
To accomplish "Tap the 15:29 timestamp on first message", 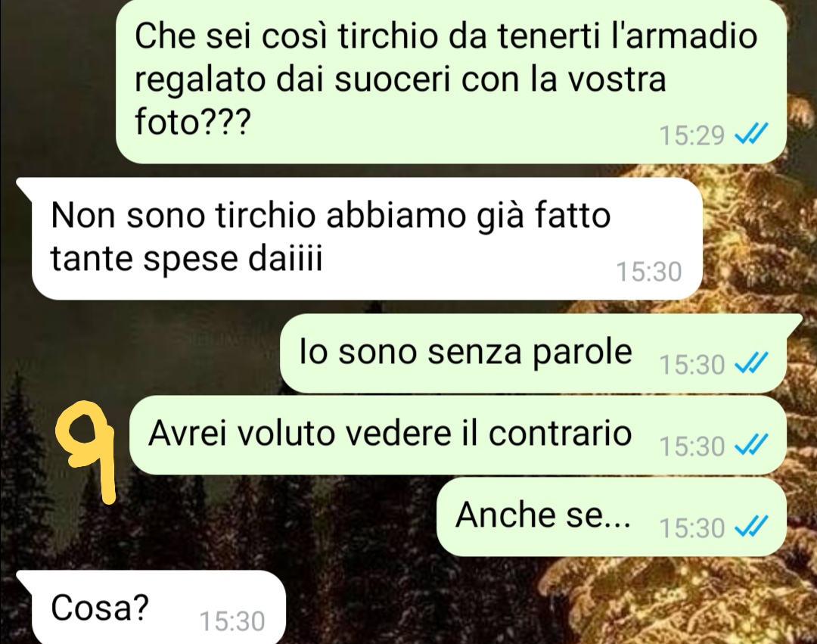I will (692, 135).
